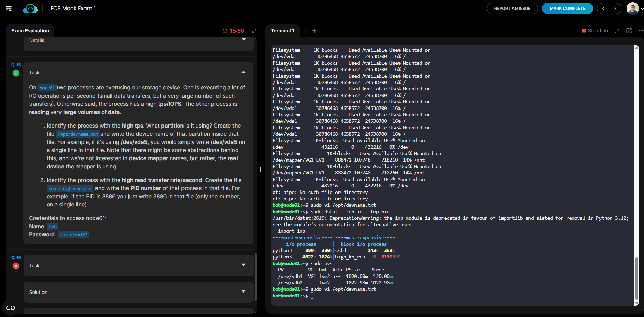This screenshot has width=644, height=317.
Task: Expand the Q.16 Solution section
Action: pyautogui.click(x=243, y=291)
